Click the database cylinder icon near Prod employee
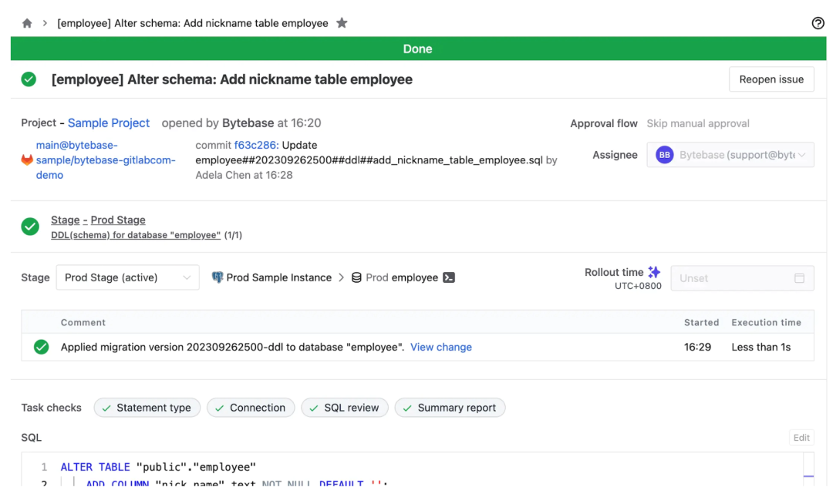This screenshot has height=504, width=833. (x=356, y=277)
